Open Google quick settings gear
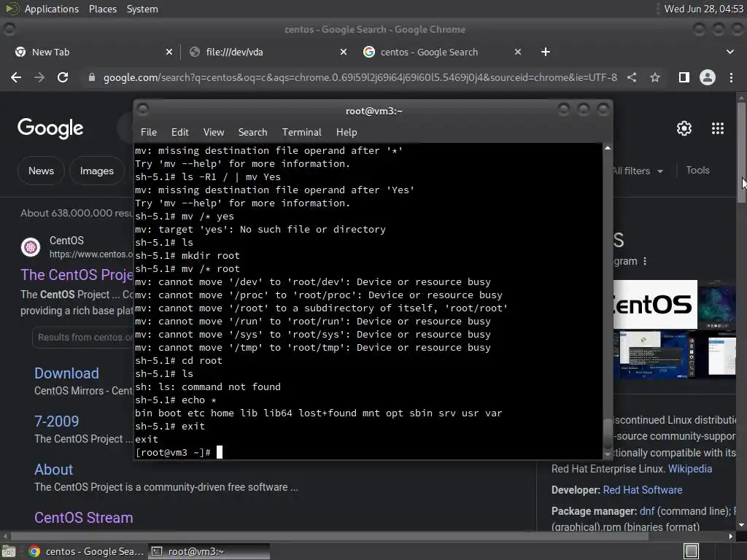 (x=684, y=128)
